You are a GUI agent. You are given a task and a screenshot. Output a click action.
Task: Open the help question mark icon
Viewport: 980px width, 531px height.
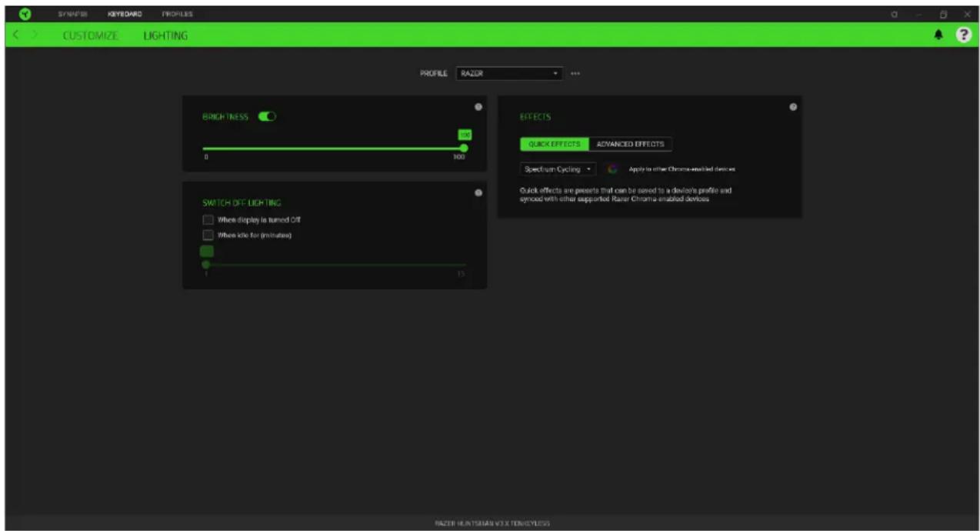[963, 35]
